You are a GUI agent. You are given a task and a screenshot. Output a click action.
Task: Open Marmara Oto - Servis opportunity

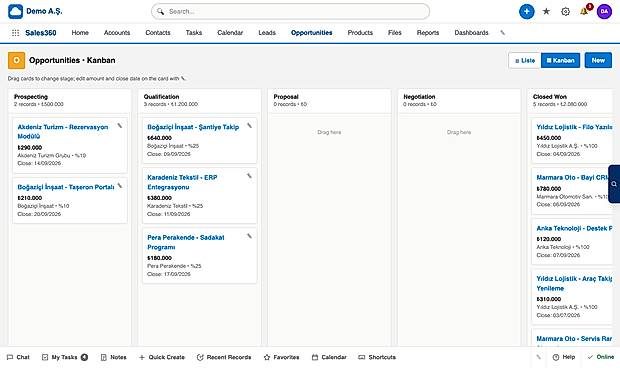574,339
